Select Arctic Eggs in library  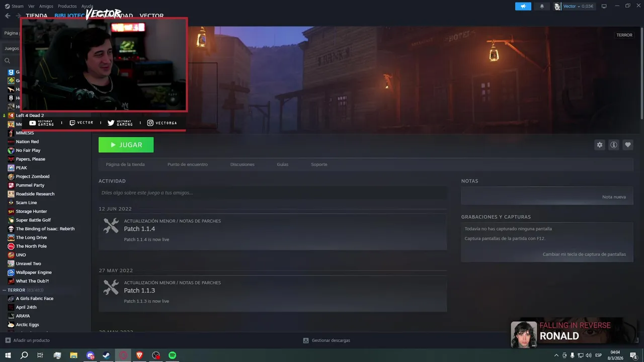pyautogui.click(x=27, y=325)
